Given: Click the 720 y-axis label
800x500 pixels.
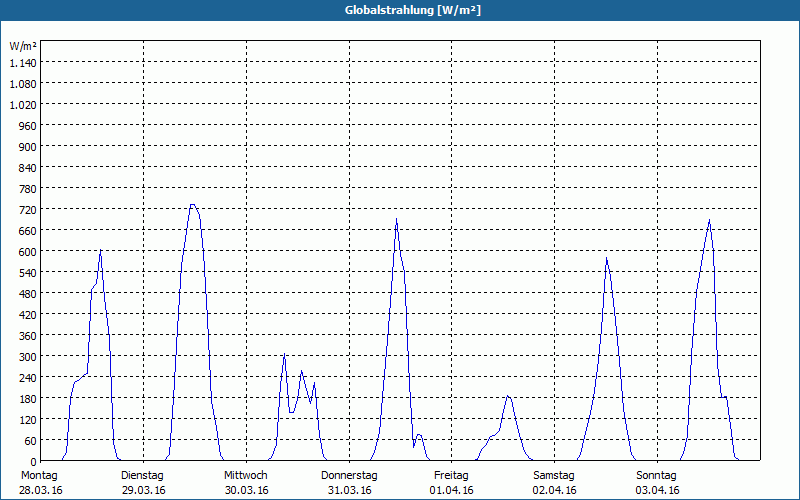Looking at the screenshot, I should click(x=29, y=210).
